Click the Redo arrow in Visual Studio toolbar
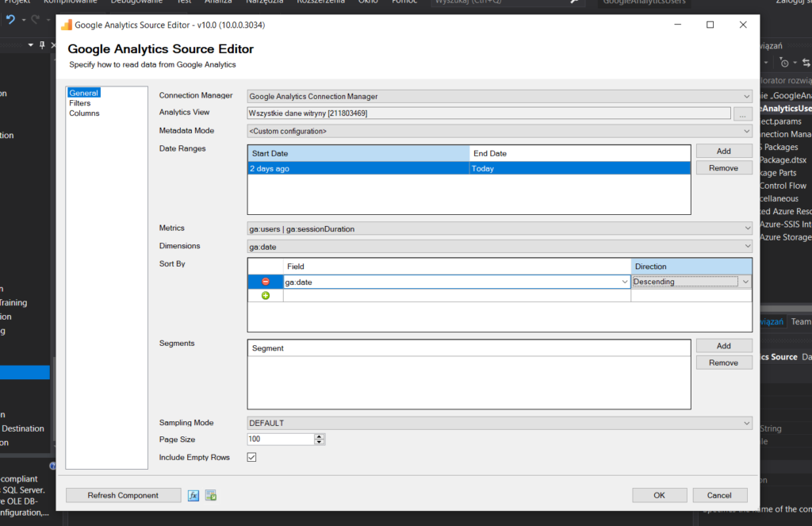The width and height of the screenshot is (812, 526). point(35,20)
